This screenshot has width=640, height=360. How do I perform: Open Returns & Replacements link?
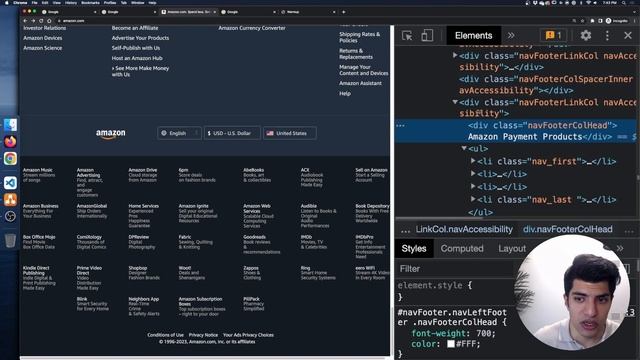(356, 54)
